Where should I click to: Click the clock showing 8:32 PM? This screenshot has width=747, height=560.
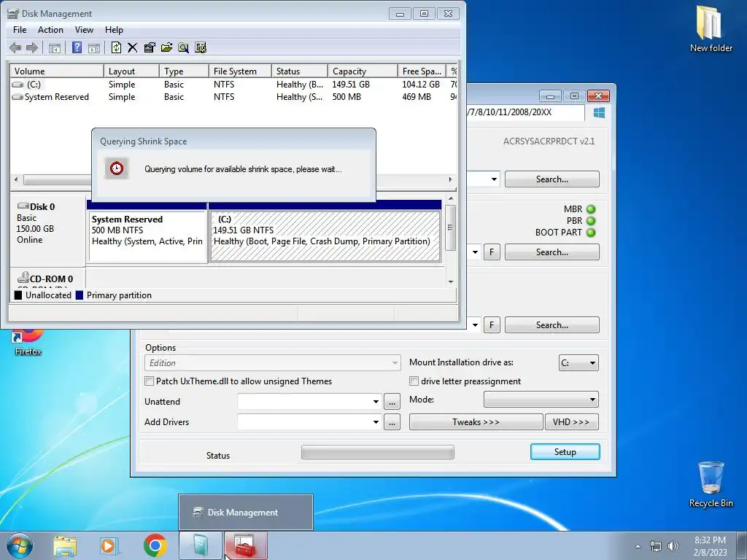click(x=710, y=540)
